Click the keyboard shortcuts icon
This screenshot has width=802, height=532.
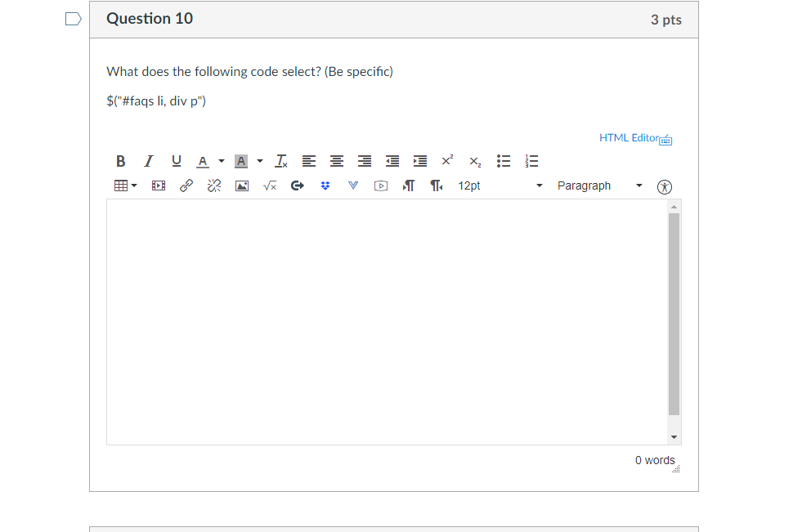pyautogui.click(x=666, y=140)
